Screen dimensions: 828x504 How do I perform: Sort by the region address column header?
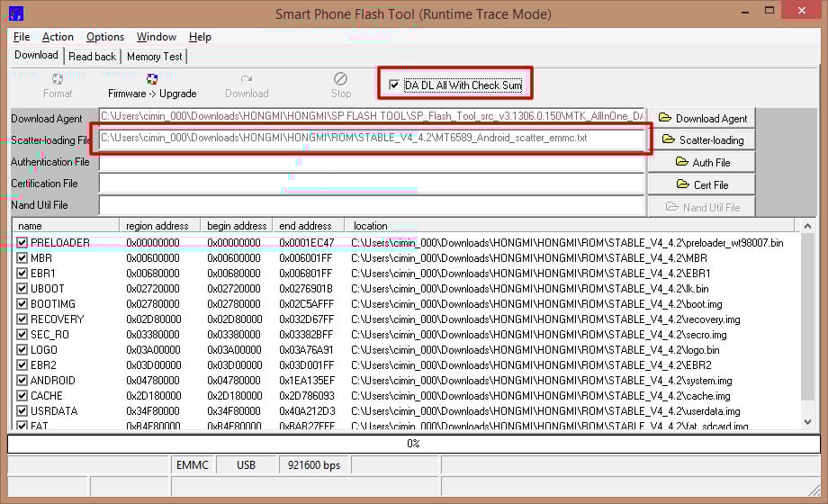click(160, 226)
